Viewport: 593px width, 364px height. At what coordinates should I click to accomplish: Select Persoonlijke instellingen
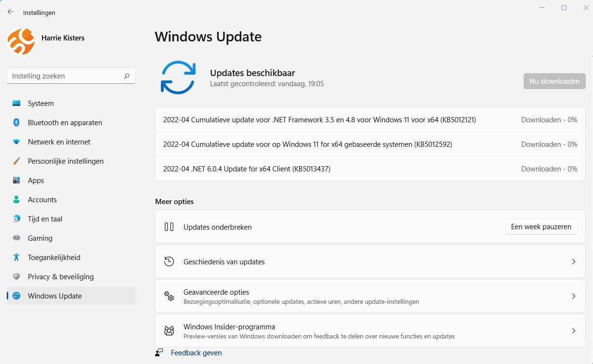point(71,161)
